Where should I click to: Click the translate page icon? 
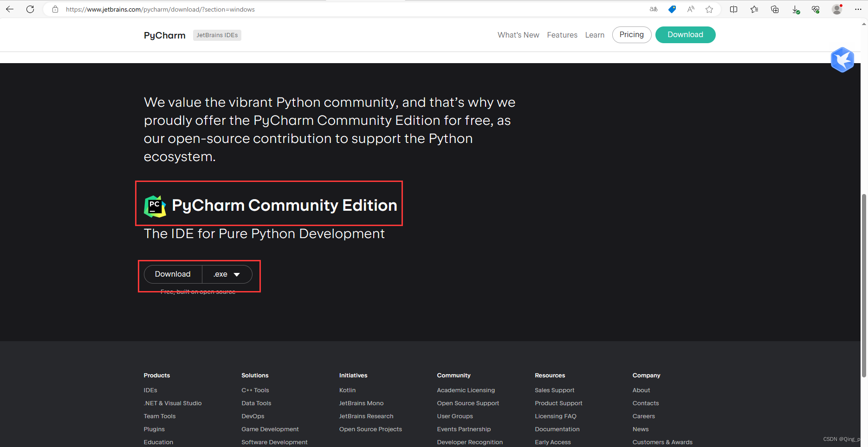pyautogui.click(x=654, y=9)
